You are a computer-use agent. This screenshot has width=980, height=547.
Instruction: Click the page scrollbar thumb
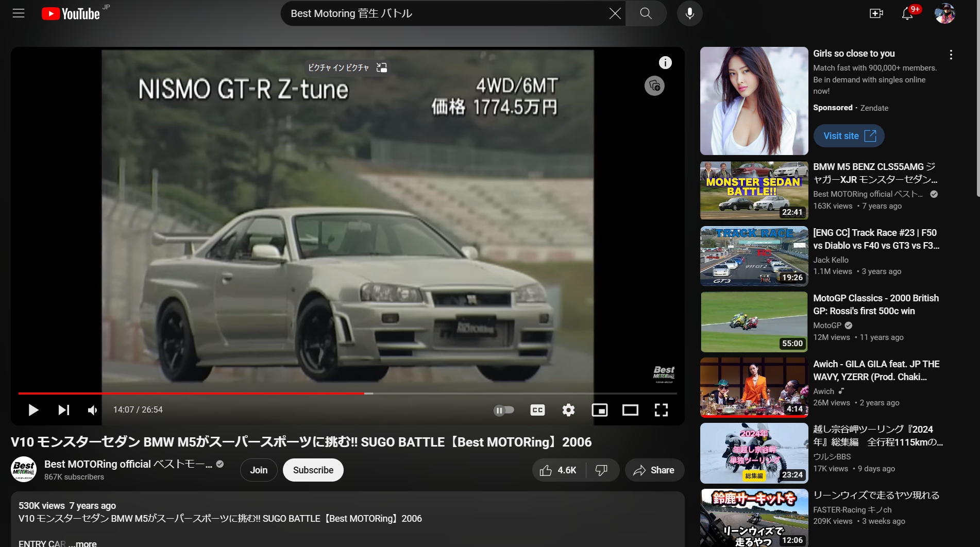click(978, 98)
